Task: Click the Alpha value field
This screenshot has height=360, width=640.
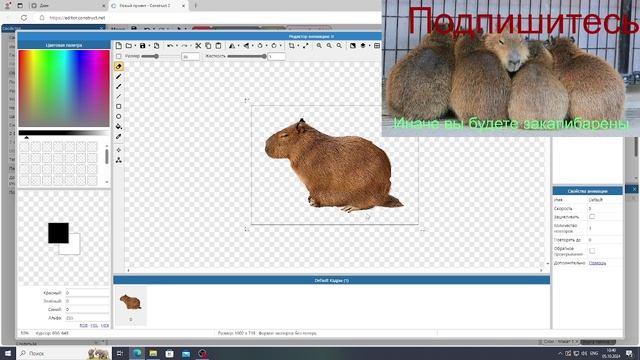Action: point(87,318)
